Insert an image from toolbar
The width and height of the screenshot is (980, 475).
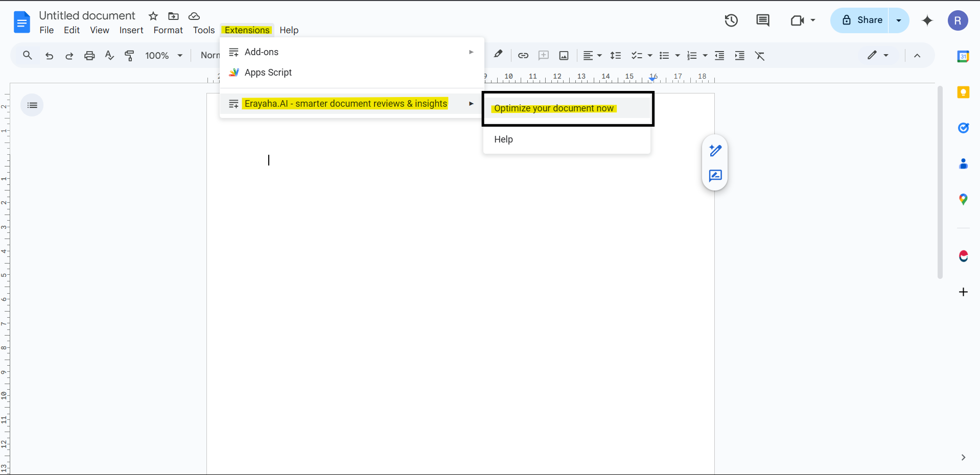coord(564,56)
